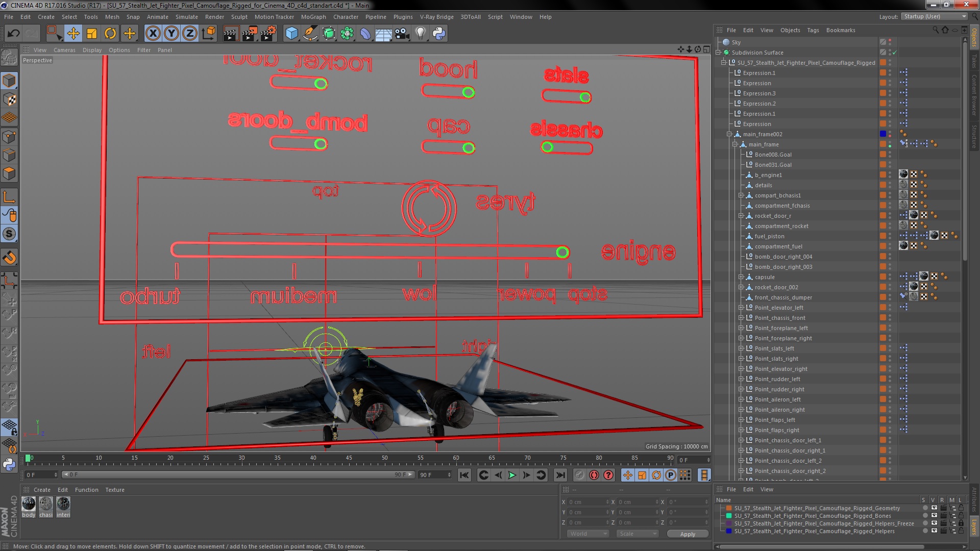Select the chasi material thumbnail
The width and height of the screenshot is (980, 551).
46,504
